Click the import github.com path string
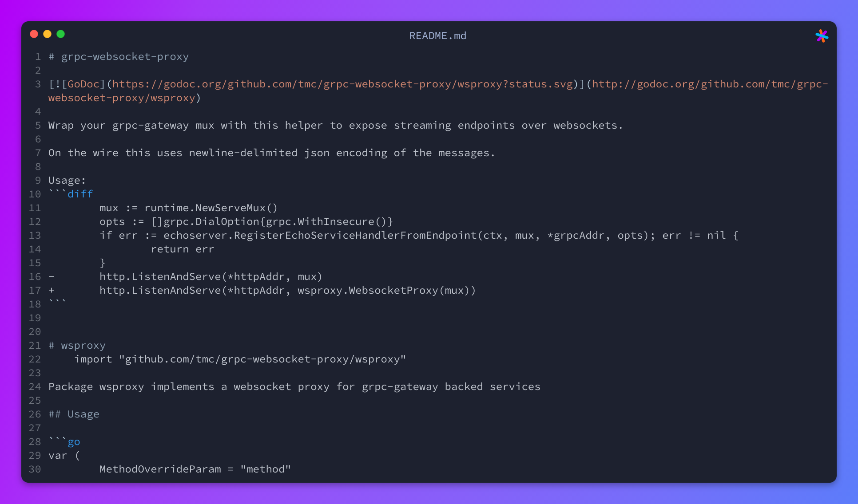Screen dimensions: 858x504 coord(262,359)
